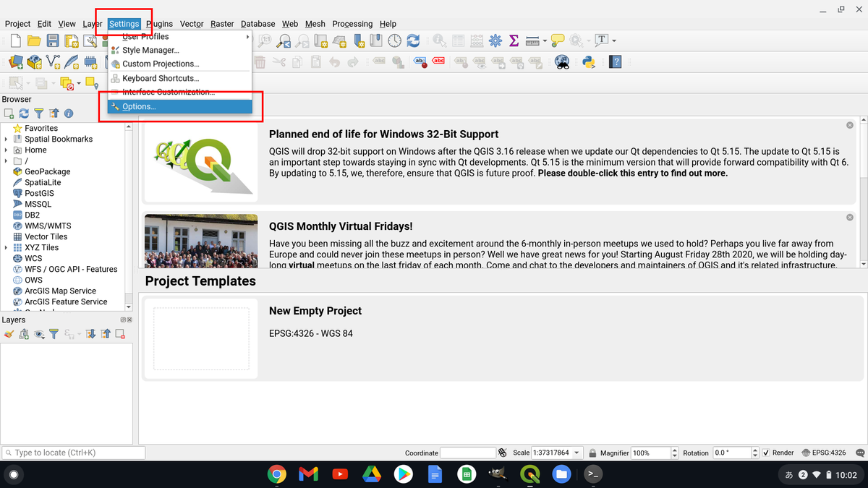The width and height of the screenshot is (868, 488).
Task: Select the Text Annotation tool
Action: coord(602,41)
